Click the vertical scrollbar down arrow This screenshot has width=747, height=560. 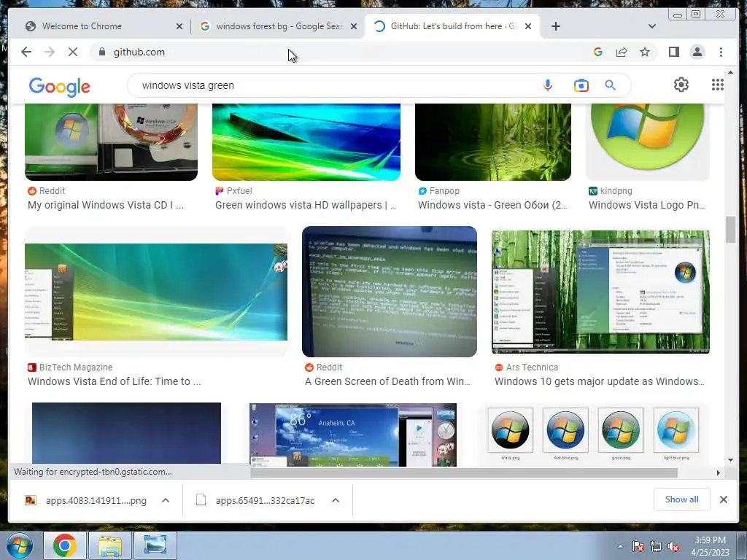[730, 460]
